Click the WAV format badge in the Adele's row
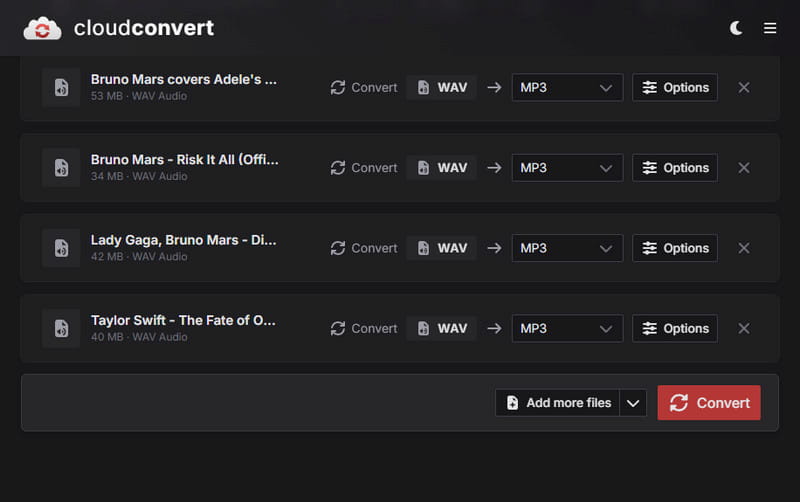The height and width of the screenshot is (502, 800). (441, 87)
